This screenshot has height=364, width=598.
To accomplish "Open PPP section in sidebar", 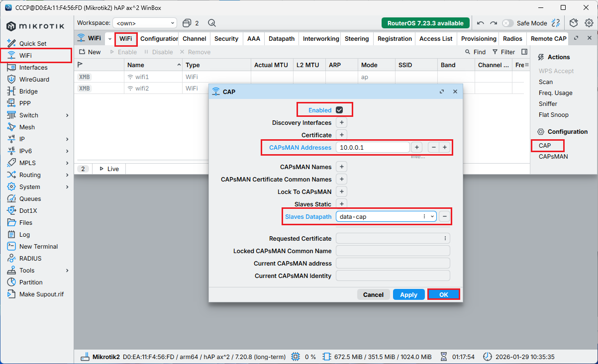I will (25, 103).
